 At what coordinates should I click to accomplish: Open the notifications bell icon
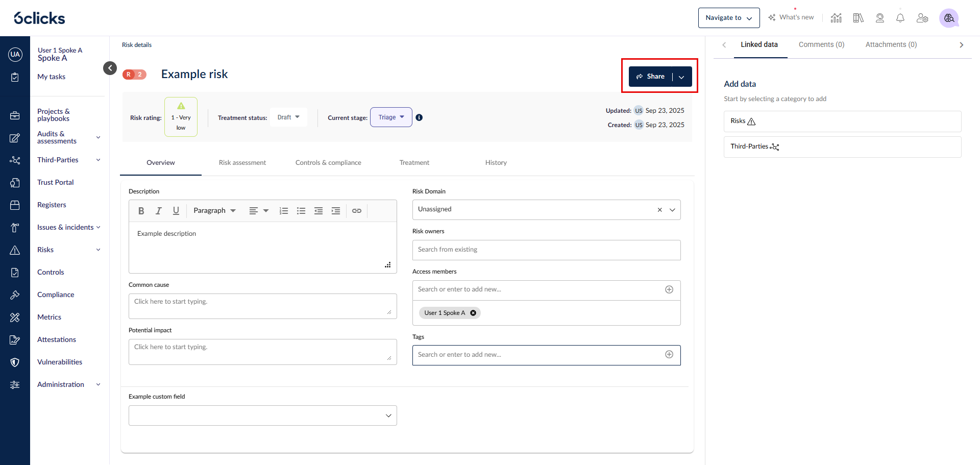tap(900, 18)
